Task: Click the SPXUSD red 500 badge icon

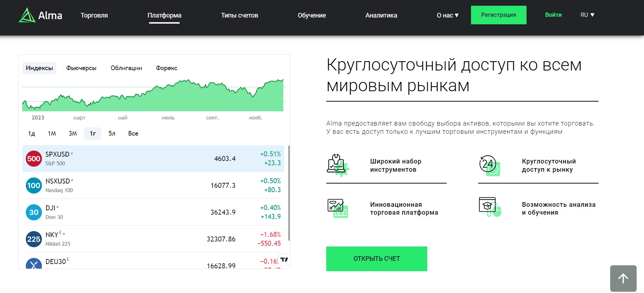Action: [x=34, y=158]
